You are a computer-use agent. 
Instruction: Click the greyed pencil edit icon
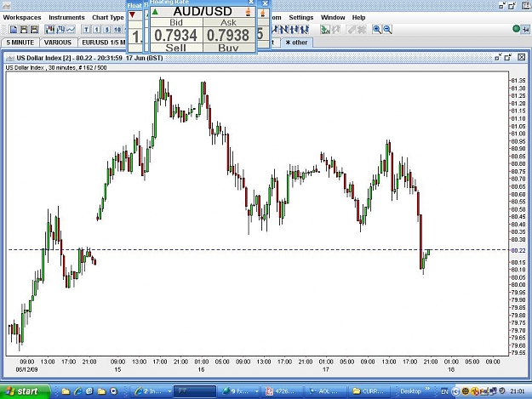click(352, 30)
